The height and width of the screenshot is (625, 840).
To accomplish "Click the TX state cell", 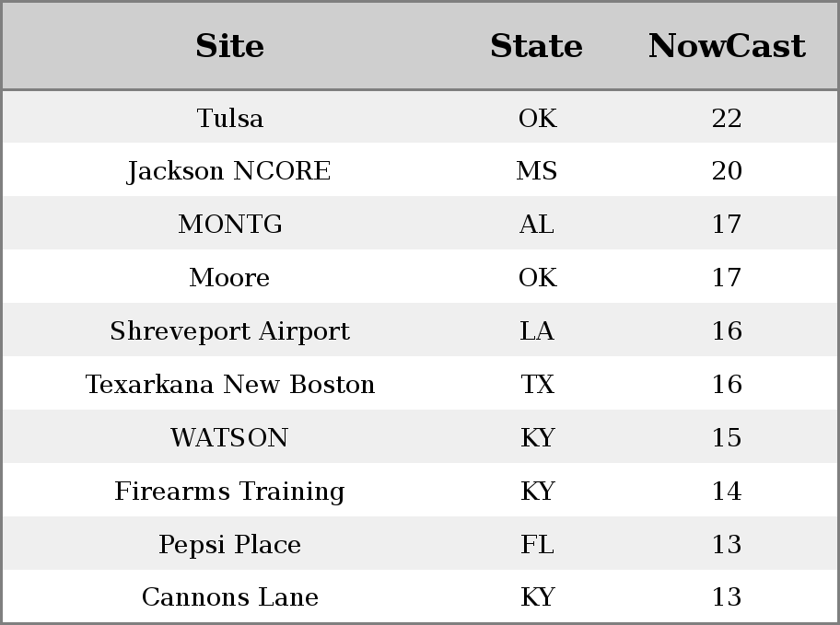I will click(x=537, y=385).
